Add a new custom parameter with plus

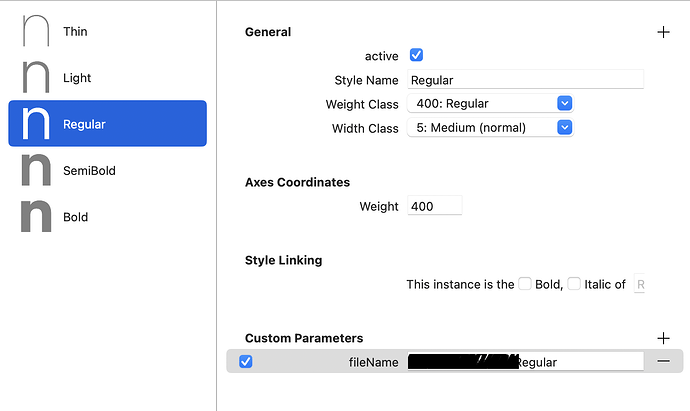click(663, 338)
